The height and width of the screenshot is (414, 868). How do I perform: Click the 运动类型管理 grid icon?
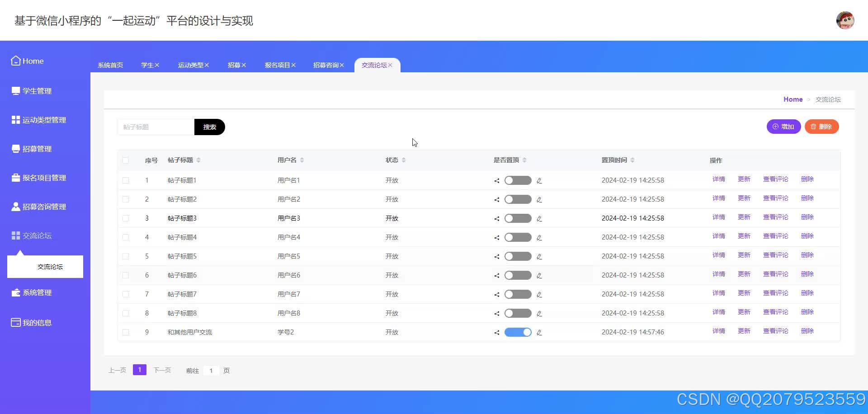pos(16,120)
